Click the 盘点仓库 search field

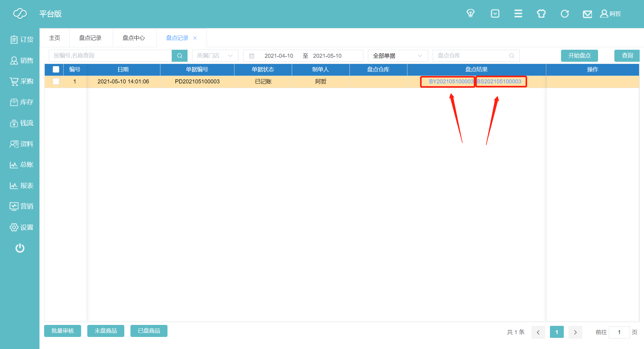[472, 56]
